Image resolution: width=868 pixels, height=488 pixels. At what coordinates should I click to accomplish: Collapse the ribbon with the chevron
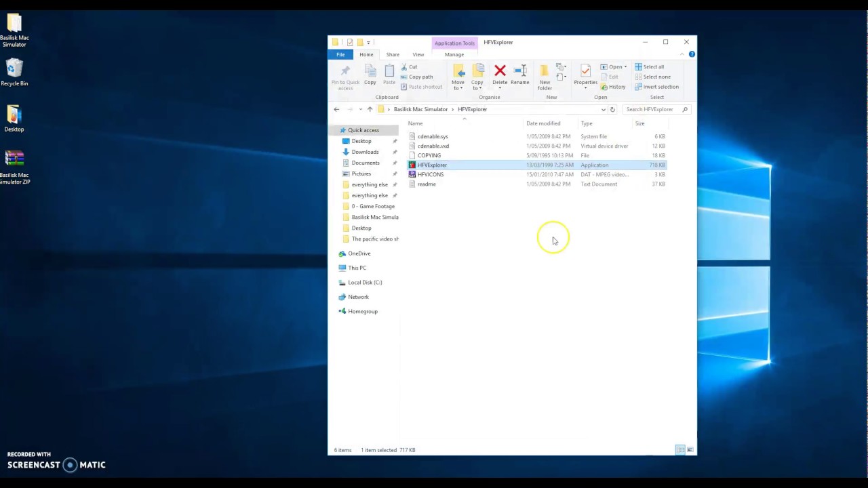[x=684, y=54]
